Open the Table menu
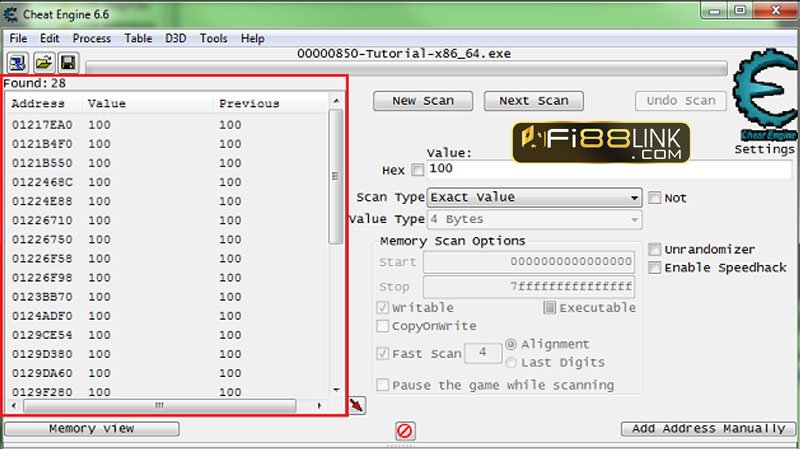The width and height of the screenshot is (800, 450). coord(138,38)
